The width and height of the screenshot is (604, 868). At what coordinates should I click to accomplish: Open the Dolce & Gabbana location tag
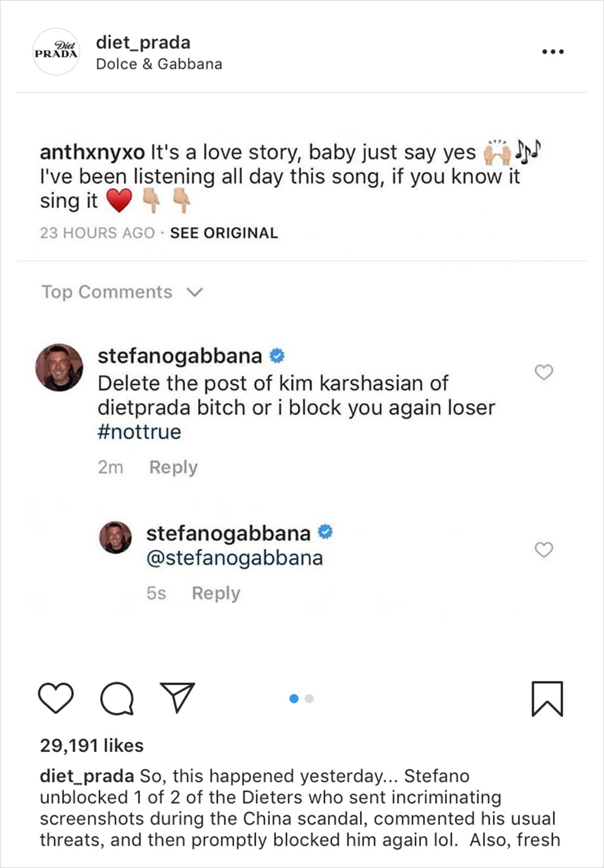(159, 64)
